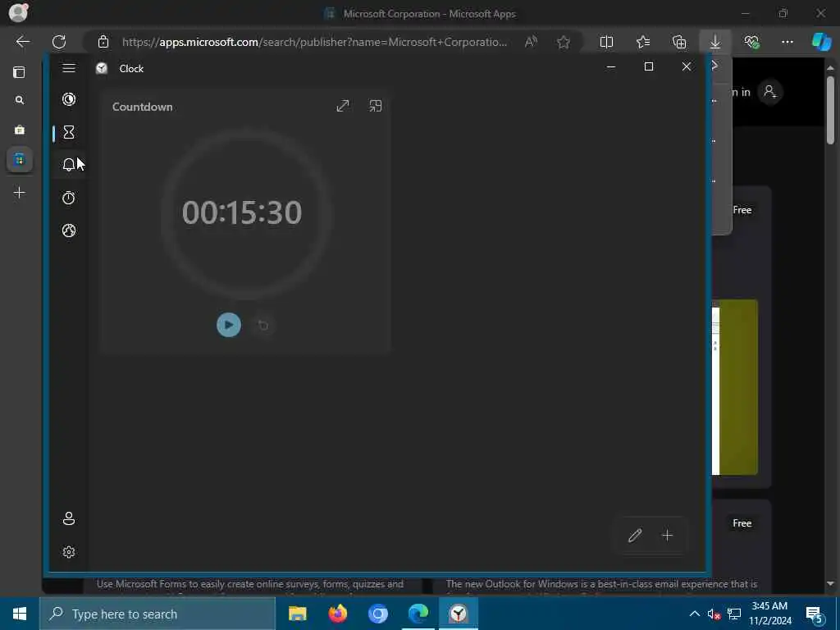Start the Countdown timer
840x630 pixels.
pos(229,325)
